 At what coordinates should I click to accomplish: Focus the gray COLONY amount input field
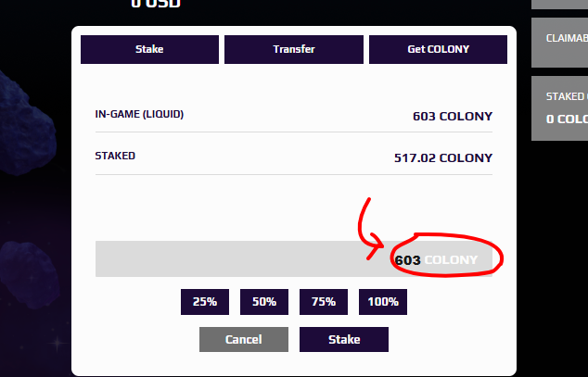click(294, 259)
